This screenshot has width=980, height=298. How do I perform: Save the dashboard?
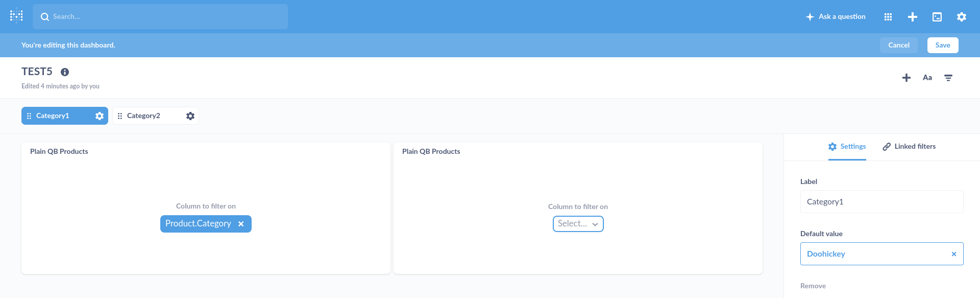pyautogui.click(x=943, y=45)
